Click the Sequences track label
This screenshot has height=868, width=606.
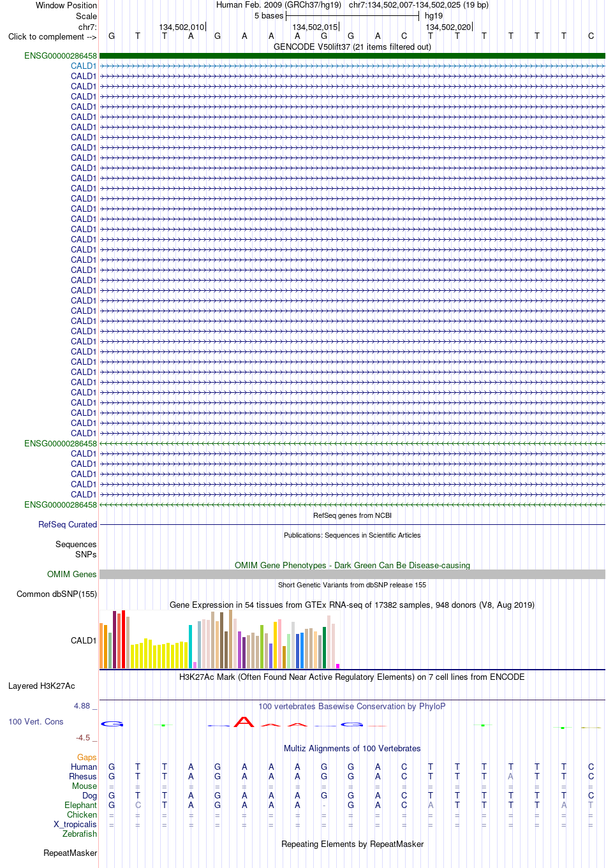point(76,544)
